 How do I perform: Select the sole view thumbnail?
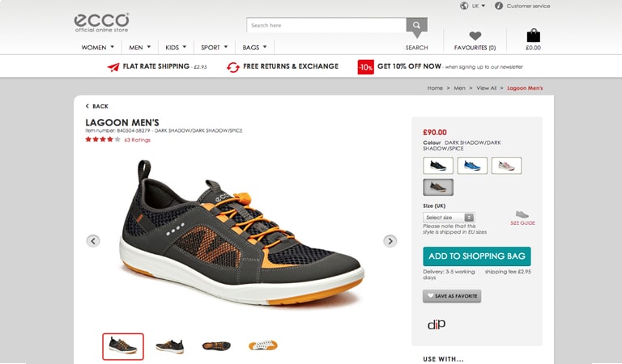(263, 345)
